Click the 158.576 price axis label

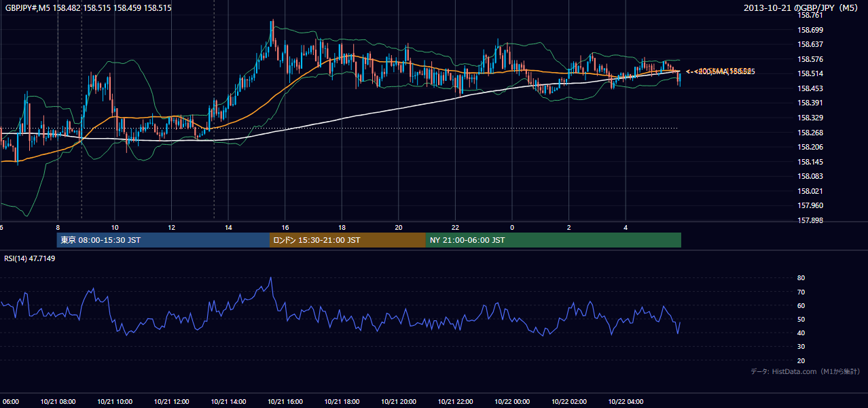point(810,59)
